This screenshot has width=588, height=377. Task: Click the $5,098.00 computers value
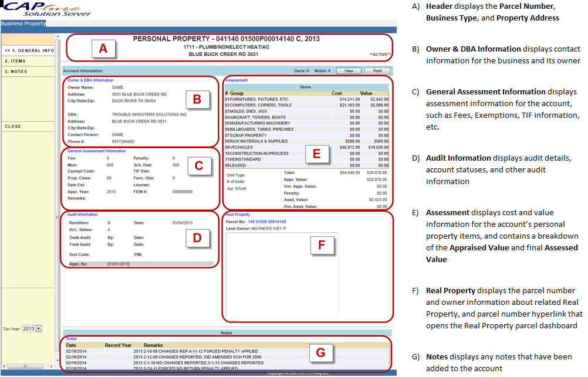(379, 106)
